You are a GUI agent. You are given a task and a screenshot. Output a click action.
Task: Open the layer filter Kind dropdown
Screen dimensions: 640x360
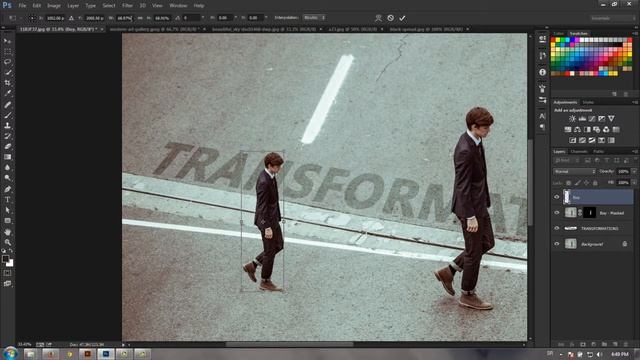click(567, 161)
